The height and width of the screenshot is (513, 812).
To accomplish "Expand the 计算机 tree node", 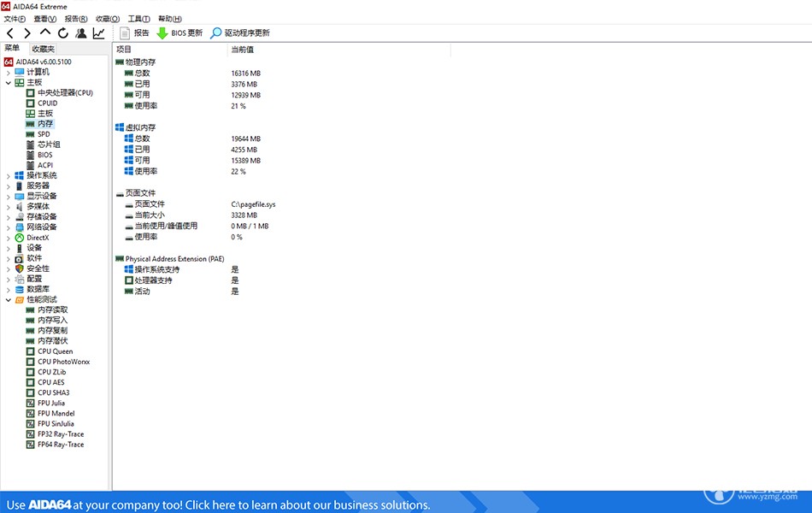I will (x=8, y=73).
